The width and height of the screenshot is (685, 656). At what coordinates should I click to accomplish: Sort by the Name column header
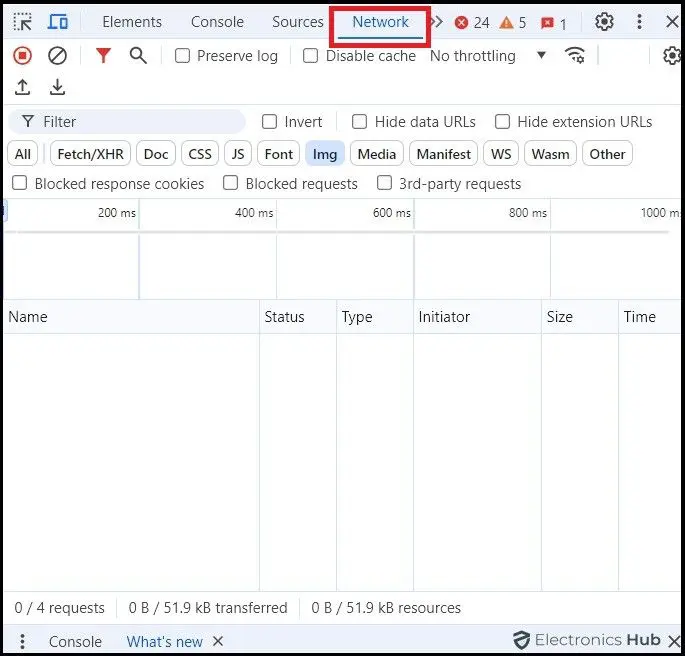click(x=131, y=317)
